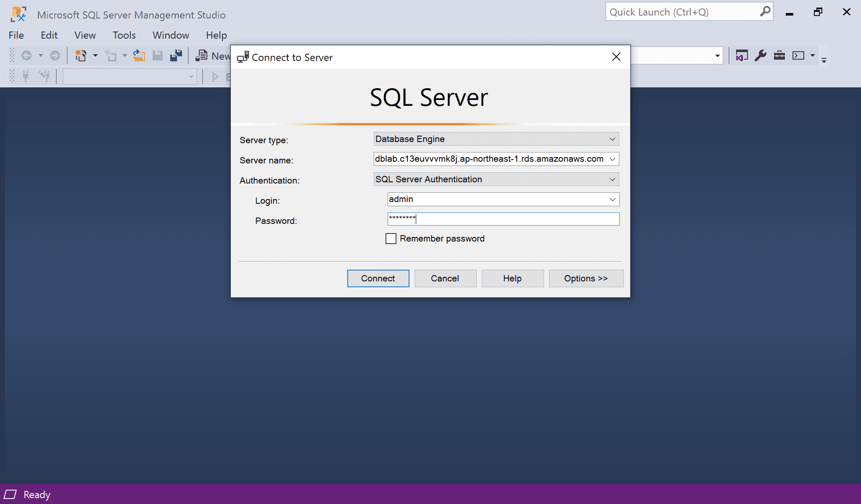Click the Execute play arrow icon

coord(215,76)
